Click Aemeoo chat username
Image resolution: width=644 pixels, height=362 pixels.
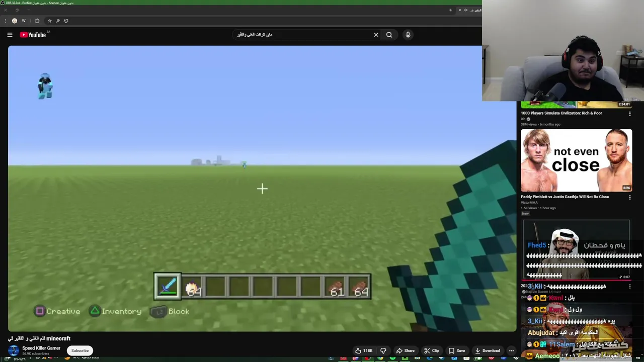click(547, 356)
